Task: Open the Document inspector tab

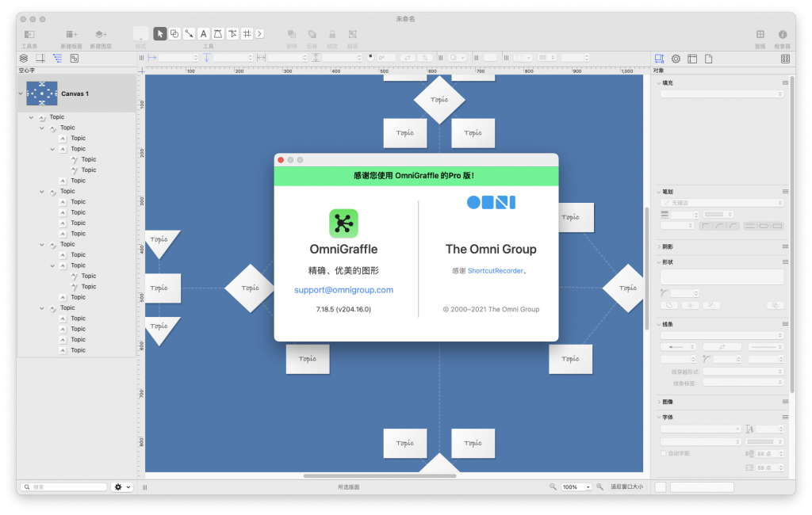Action: point(708,59)
